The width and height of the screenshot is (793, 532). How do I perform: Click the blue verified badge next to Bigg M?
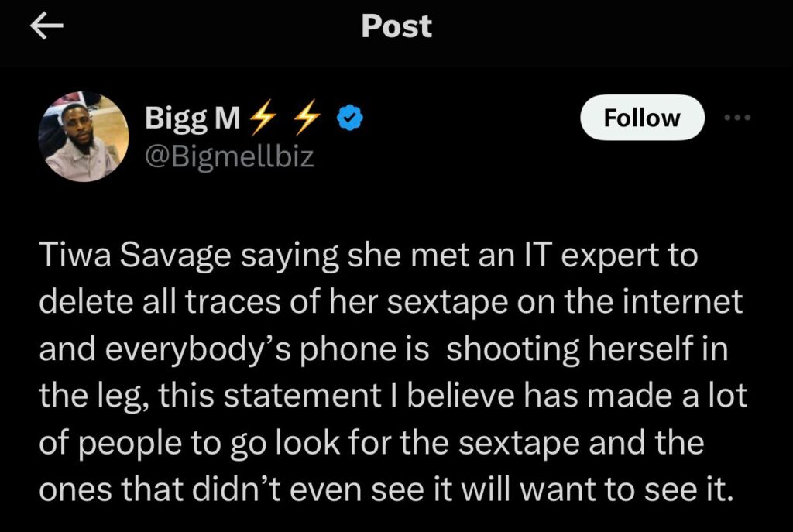(350, 115)
